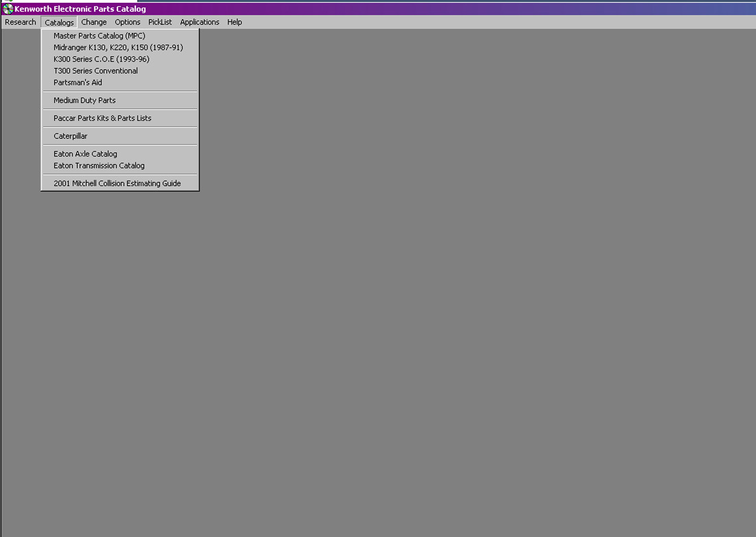Open the Change menu
The image size is (756, 537).
pos(94,22)
